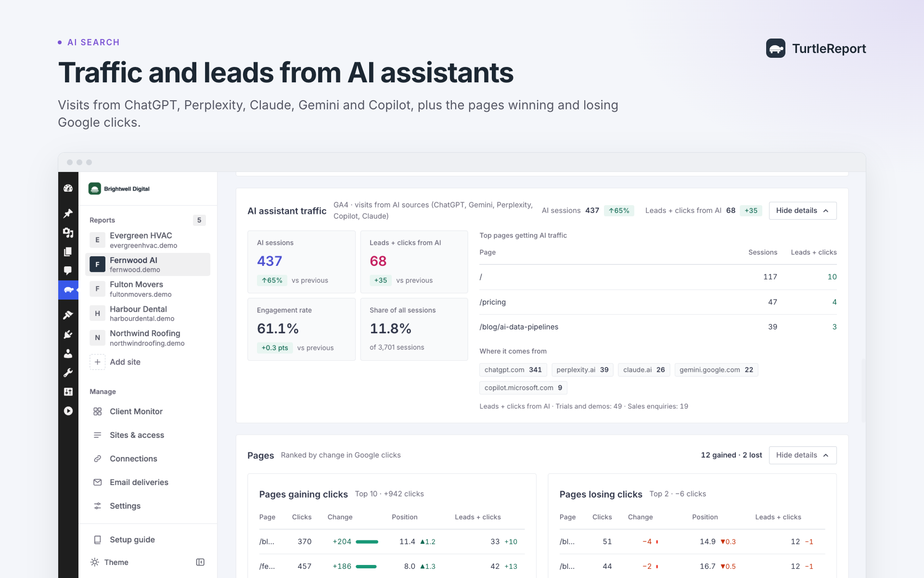Click the Sites & access list icon

click(x=97, y=435)
